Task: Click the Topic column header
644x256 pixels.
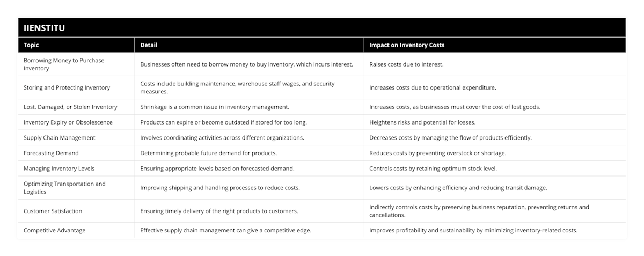Action: coord(31,45)
